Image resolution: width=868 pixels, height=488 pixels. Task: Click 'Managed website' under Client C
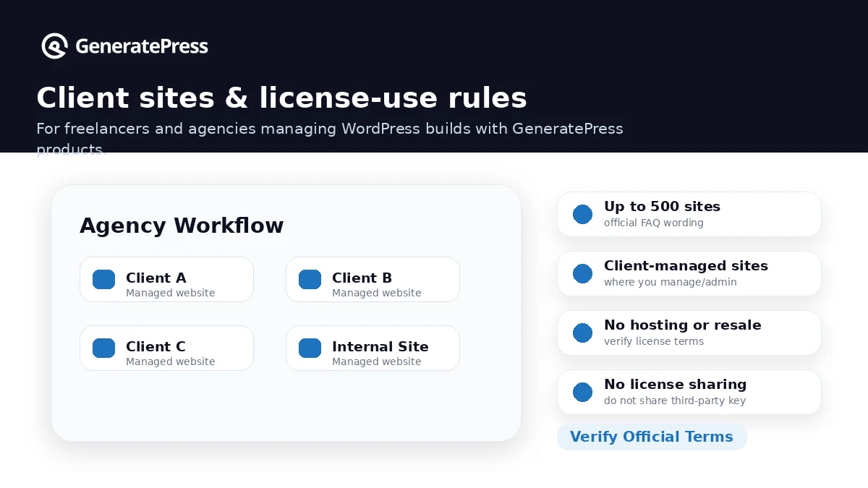171,361
